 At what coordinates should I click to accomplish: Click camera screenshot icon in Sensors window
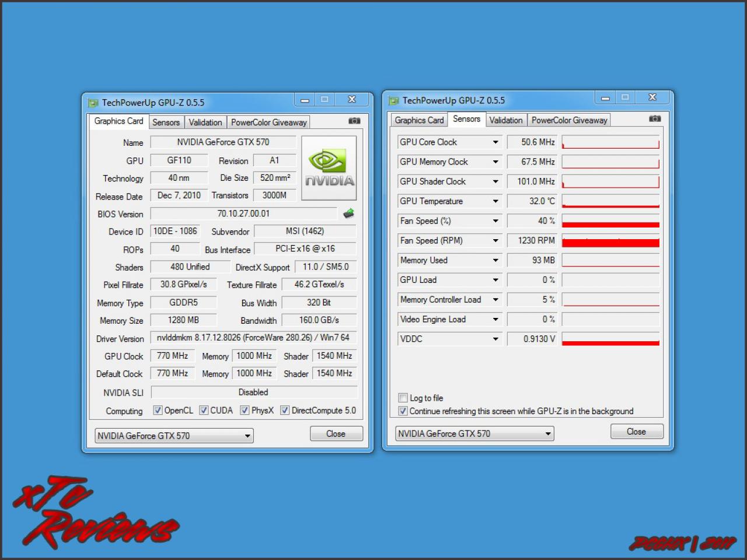[655, 118]
